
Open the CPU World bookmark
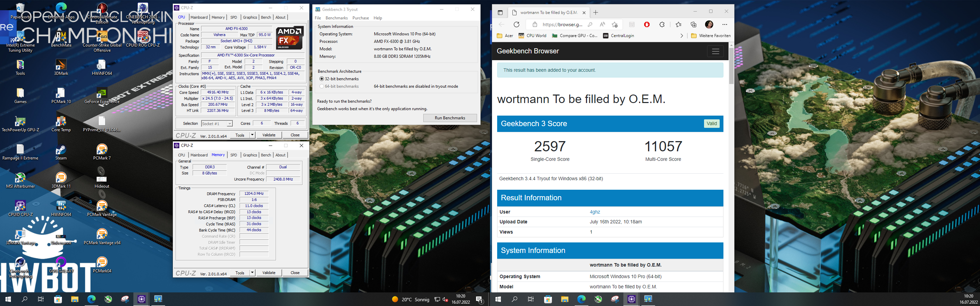click(532, 36)
